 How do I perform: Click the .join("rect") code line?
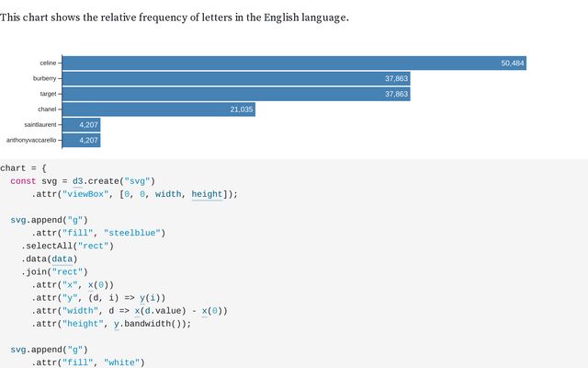click(x=54, y=272)
